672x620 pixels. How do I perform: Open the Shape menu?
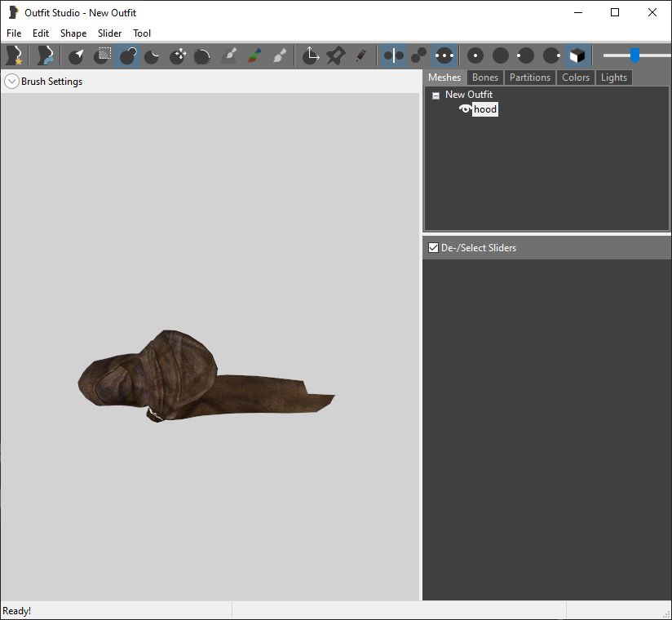[73, 33]
